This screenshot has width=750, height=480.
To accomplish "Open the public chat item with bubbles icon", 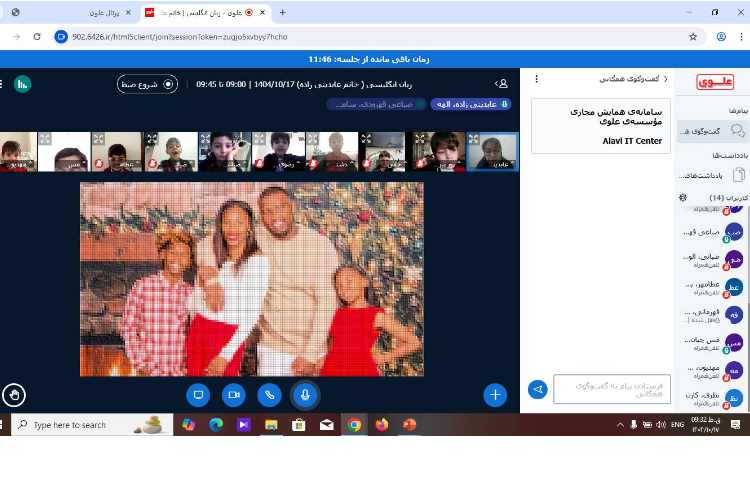I will coord(712,131).
